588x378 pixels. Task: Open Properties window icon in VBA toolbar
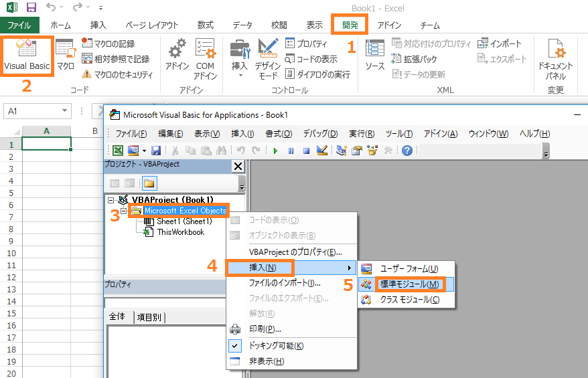[357, 151]
